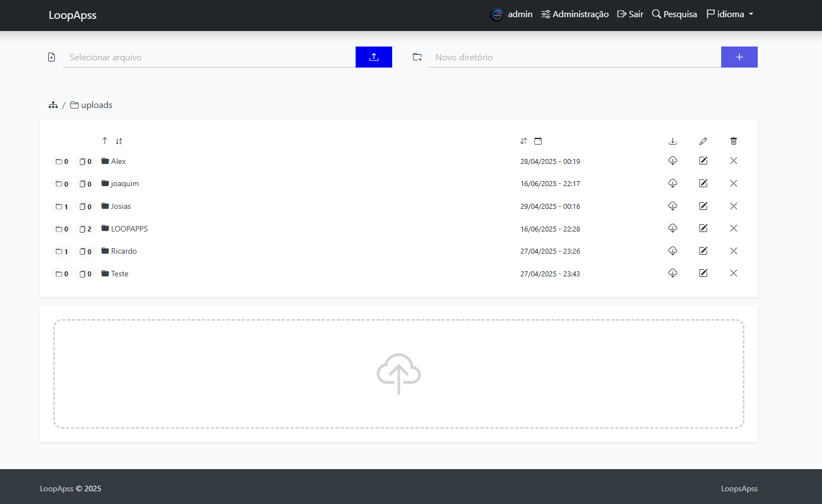Download the Josias folder via its cloud icon
The width and height of the screenshot is (822, 504).
[x=673, y=206]
